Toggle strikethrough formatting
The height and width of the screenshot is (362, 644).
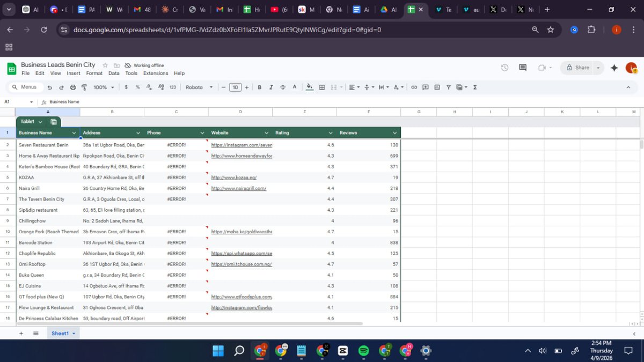[283, 87]
